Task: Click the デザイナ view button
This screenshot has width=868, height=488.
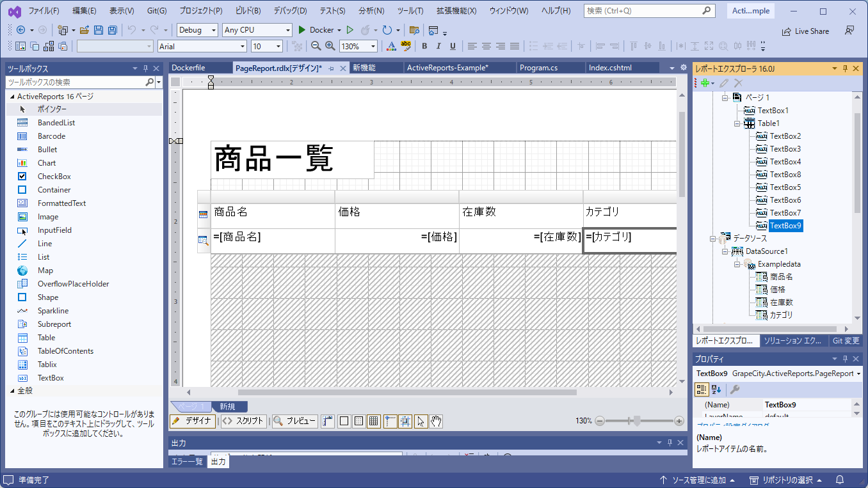Action: (x=193, y=421)
